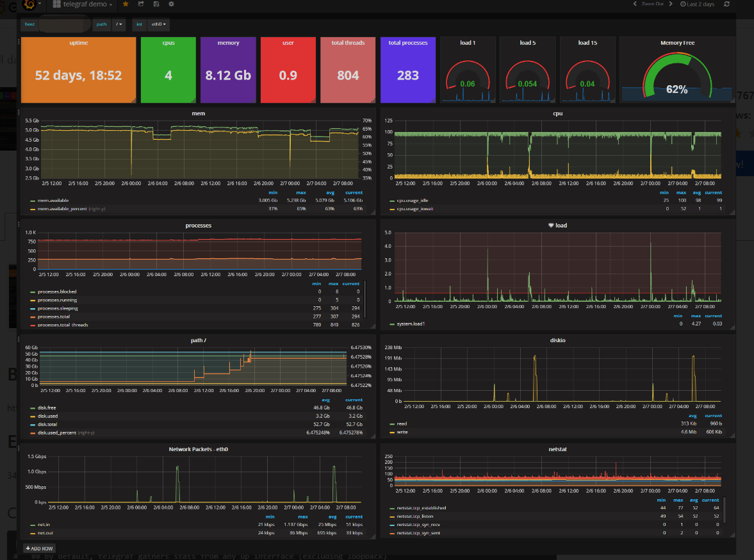This screenshot has height=560, width=754.
Task: Open the row handle next to processes panel
Action: click(x=19, y=224)
